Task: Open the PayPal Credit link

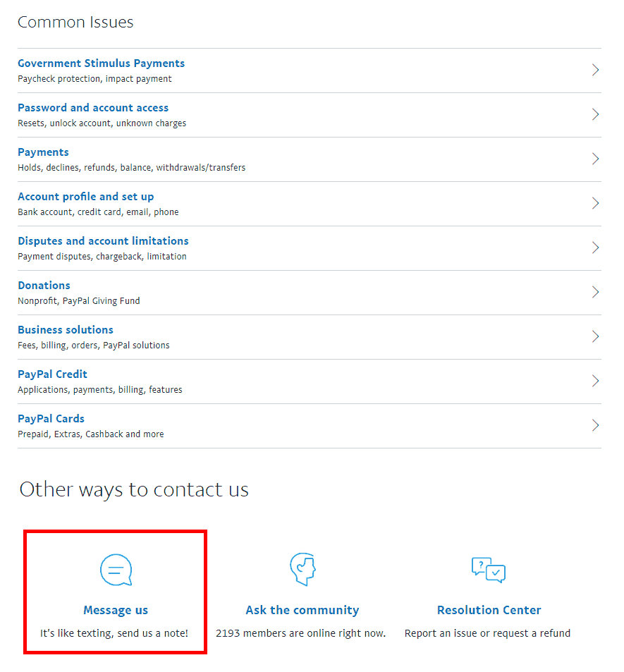Action: pyautogui.click(x=52, y=374)
